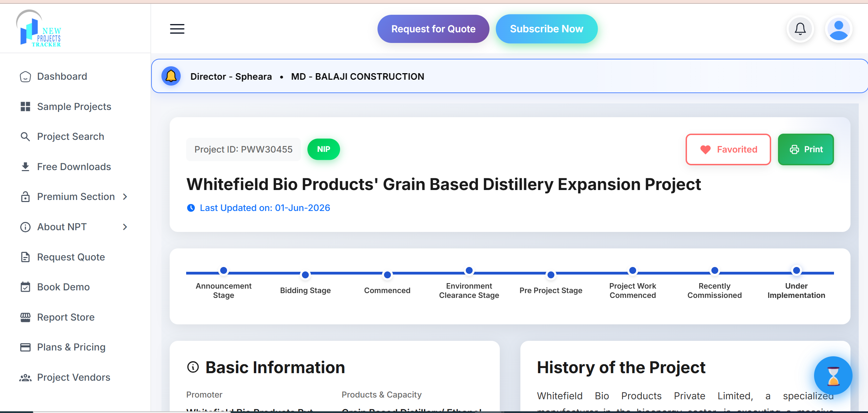868x413 pixels.
Task: Click the Products & Capacity label
Action: [382, 394]
